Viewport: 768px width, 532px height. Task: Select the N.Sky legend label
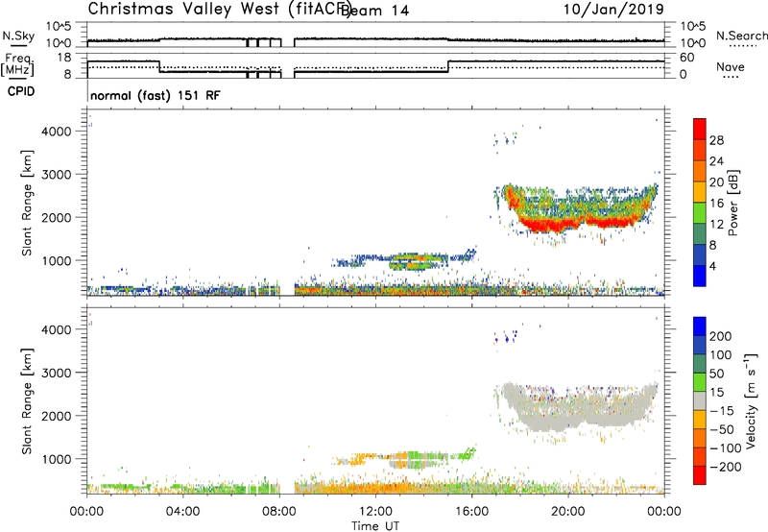(18, 36)
